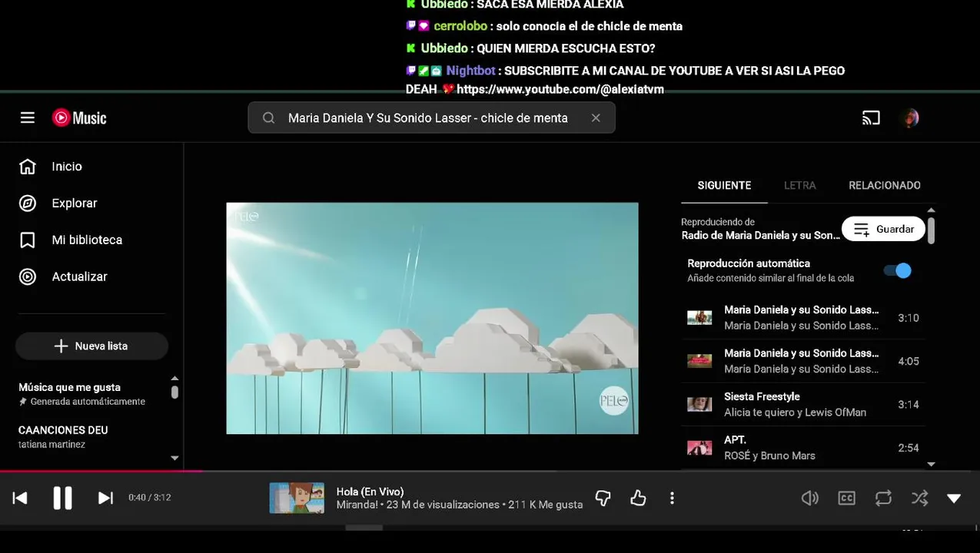Play the 3:10 Maria Daniela queue song

pyautogui.click(x=803, y=317)
